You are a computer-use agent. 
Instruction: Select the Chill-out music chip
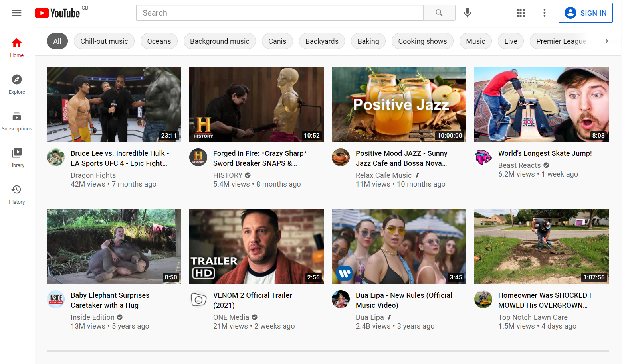[x=104, y=41]
